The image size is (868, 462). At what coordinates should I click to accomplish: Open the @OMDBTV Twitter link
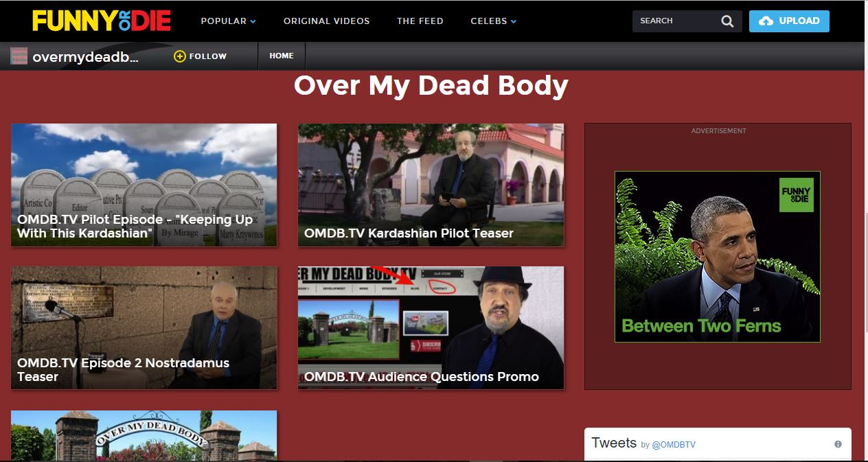click(x=673, y=445)
